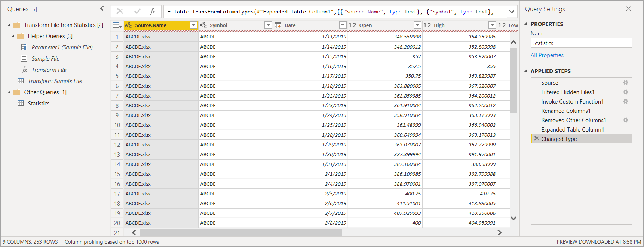This screenshot has width=644, height=247.
Task: Select the Statistics query
Action: [39, 104]
